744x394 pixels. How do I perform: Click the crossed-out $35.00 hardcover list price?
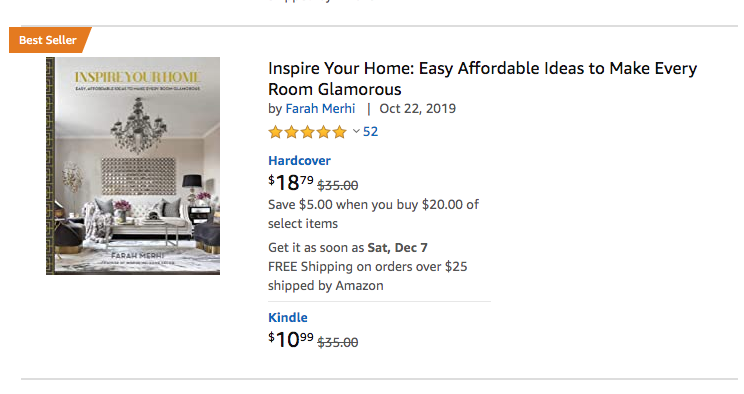pyautogui.click(x=338, y=185)
